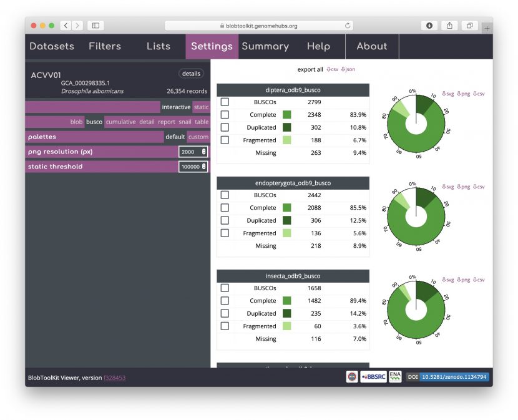518x420 pixels.
Task: Select the snail plot view
Action: coord(185,122)
